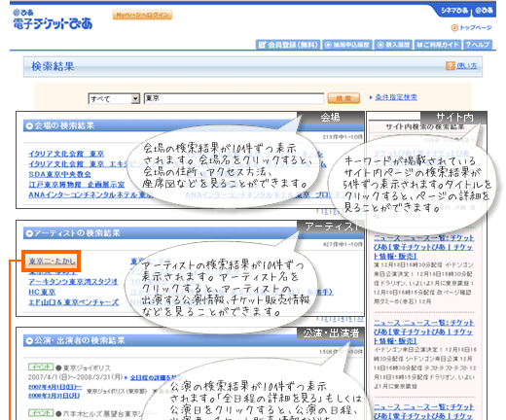Image resolution: width=506 pixels, height=420 pixels.
Task: Open the date link 2008年3月31日(月)
Action: click(54, 395)
